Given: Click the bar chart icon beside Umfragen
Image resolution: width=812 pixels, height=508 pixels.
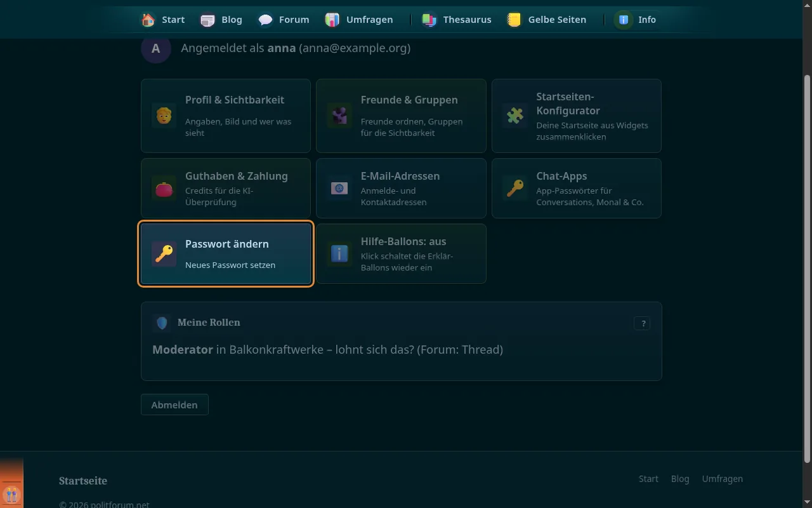Looking at the screenshot, I should [332, 20].
